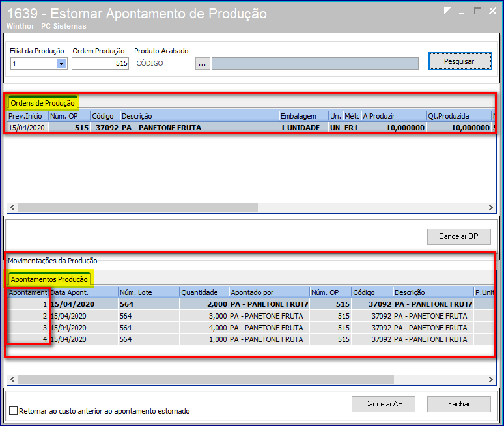Click the Qt.Produzida 10,000000 value
The height and width of the screenshot is (426, 504).
point(458,128)
